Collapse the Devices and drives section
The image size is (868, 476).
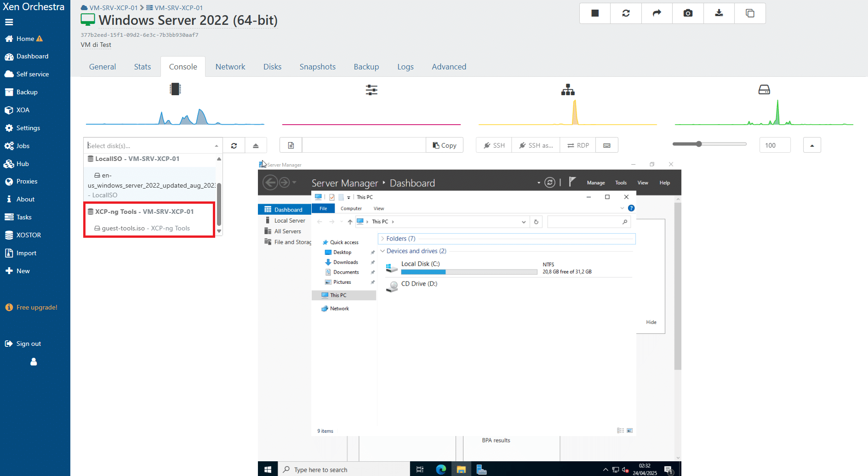[383, 251]
